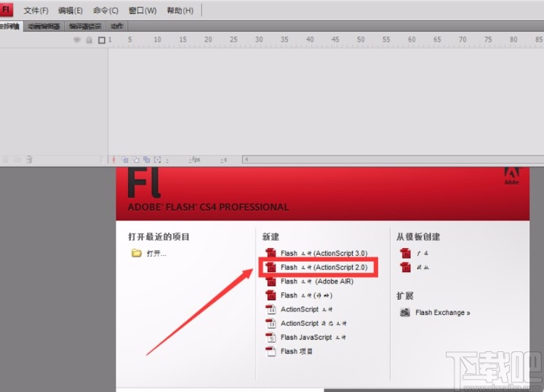This screenshot has width=544, height=392.
Task: Click the elapsed time seconds value
Action: tap(224, 160)
